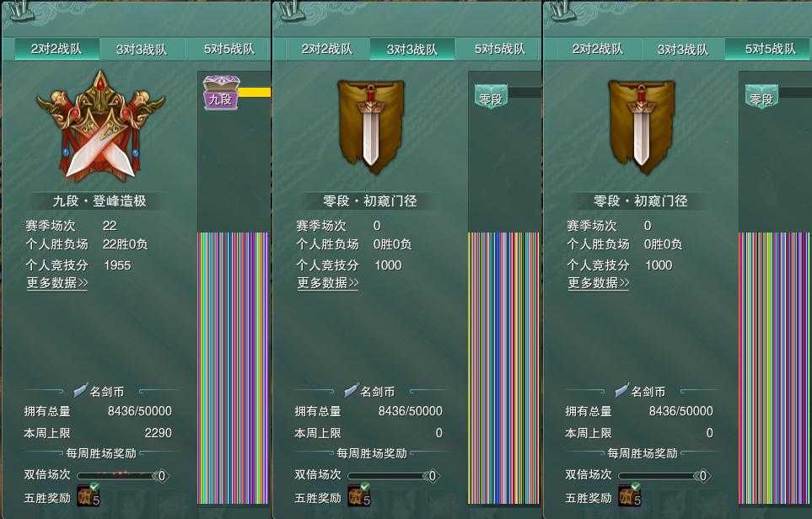Click the 五胜奖励 reward item icon in left panel

tap(88, 495)
